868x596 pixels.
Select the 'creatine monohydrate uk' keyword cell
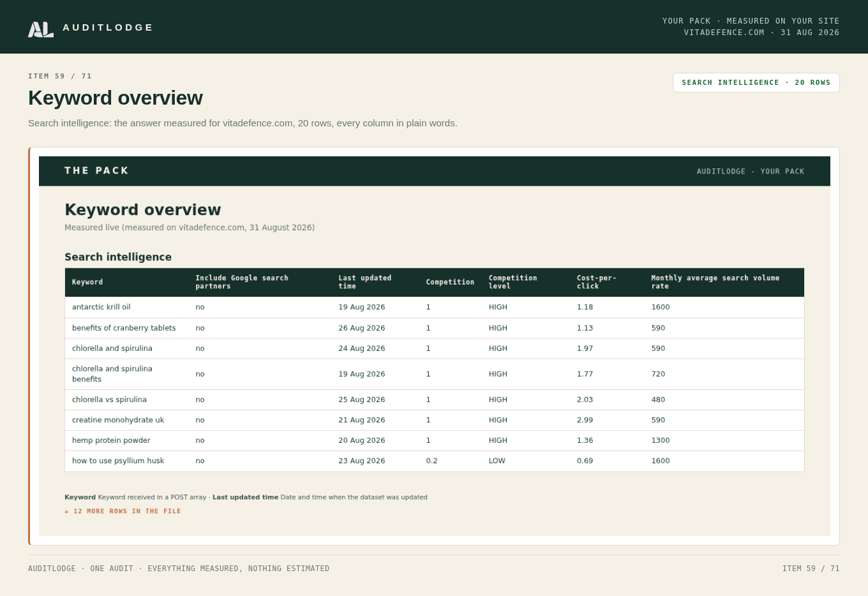tap(118, 420)
